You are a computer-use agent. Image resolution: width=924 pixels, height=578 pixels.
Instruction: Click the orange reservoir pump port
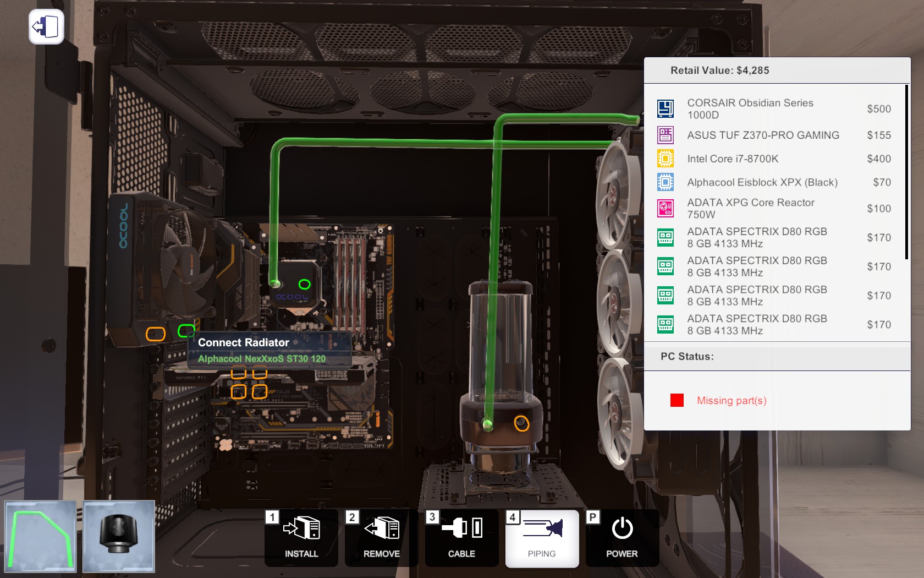coord(521,423)
